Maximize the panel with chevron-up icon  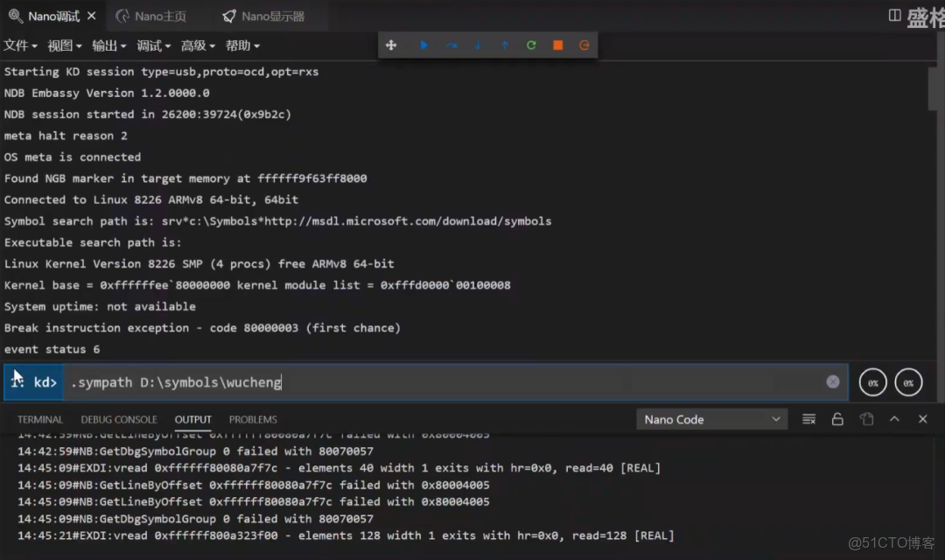click(894, 419)
